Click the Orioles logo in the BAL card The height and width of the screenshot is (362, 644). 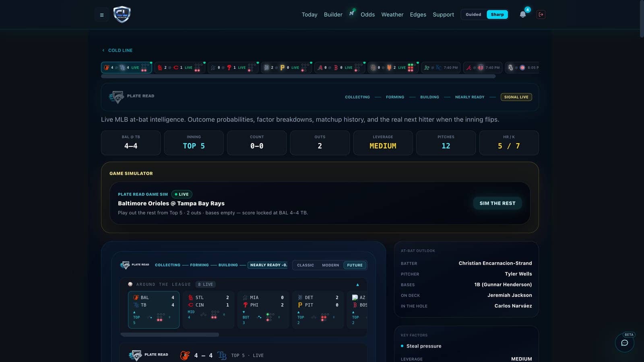point(136,298)
